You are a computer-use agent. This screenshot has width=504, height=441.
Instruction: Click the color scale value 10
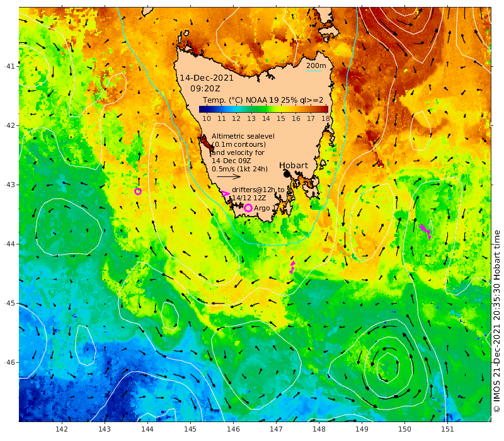pyautogui.click(x=207, y=118)
